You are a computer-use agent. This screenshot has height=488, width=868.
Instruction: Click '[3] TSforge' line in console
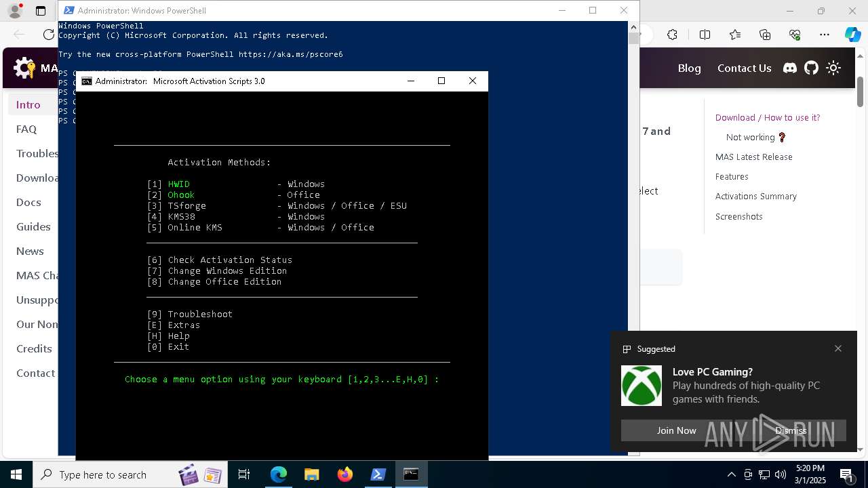[277, 205]
